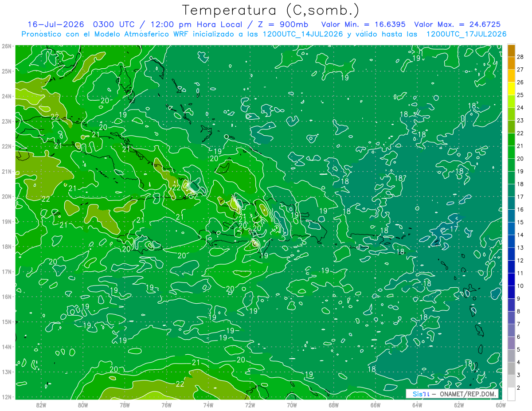Click the '12N' latitude axis label
The image size is (532, 411).
pos(7,397)
